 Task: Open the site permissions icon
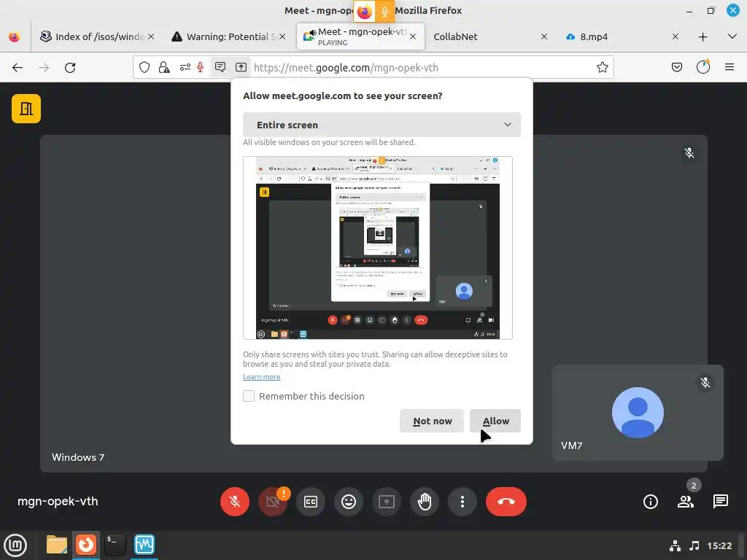tap(185, 68)
